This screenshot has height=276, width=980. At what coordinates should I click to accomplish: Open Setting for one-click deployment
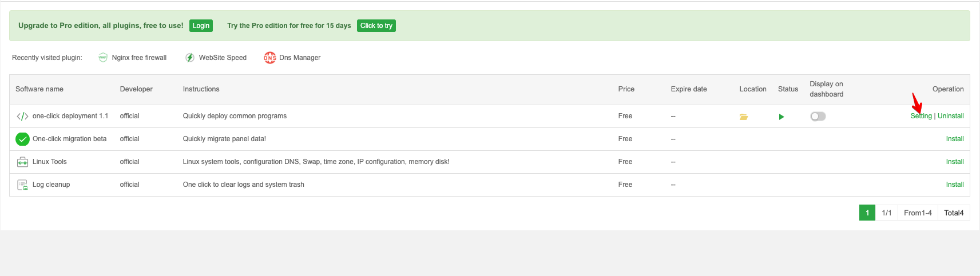pyautogui.click(x=921, y=116)
